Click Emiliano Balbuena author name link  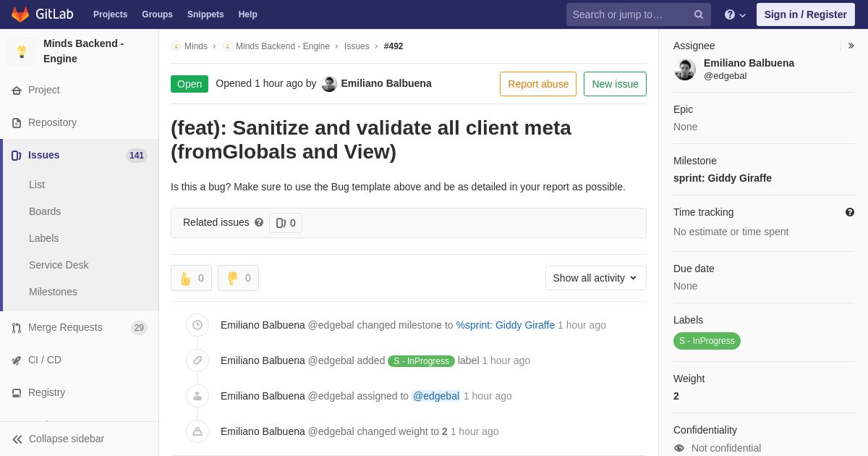coord(386,83)
